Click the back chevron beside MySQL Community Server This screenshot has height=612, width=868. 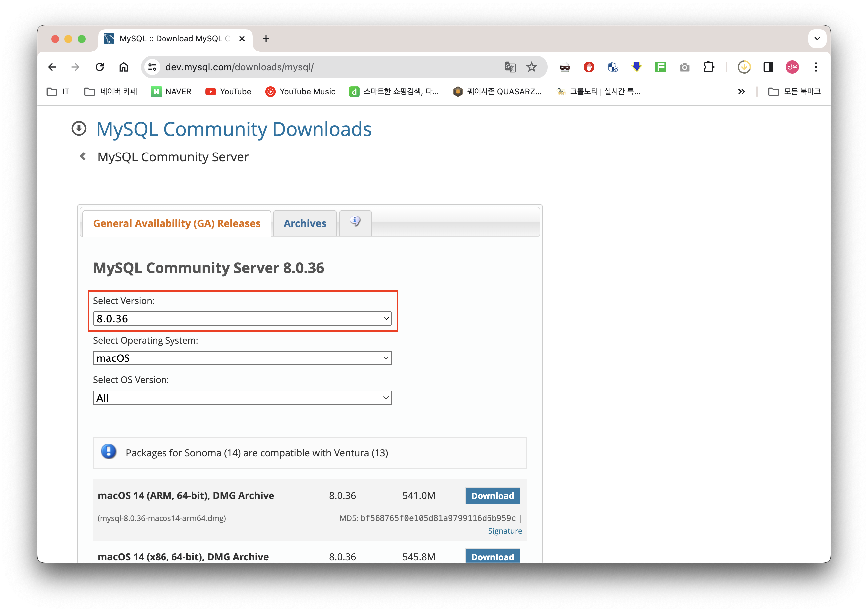click(x=83, y=156)
